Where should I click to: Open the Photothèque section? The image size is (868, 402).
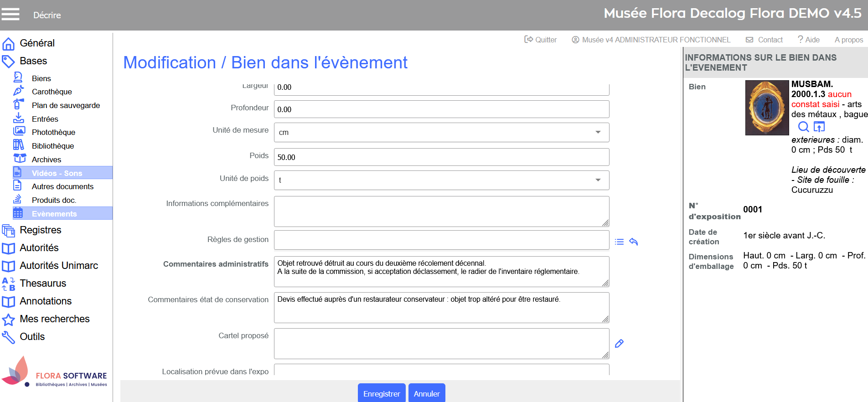(53, 132)
